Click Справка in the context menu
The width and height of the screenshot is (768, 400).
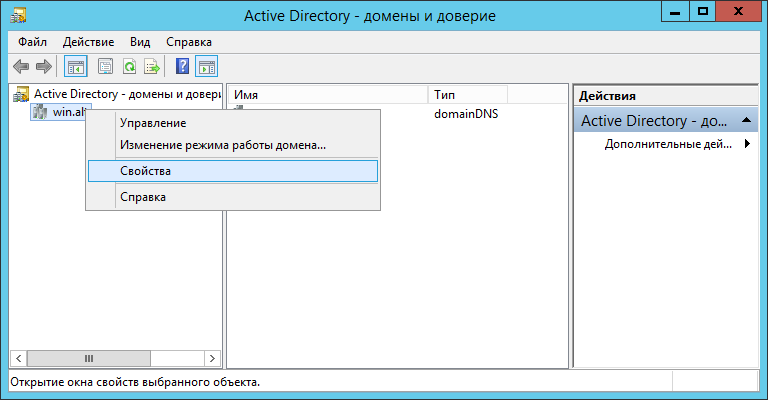coord(142,197)
